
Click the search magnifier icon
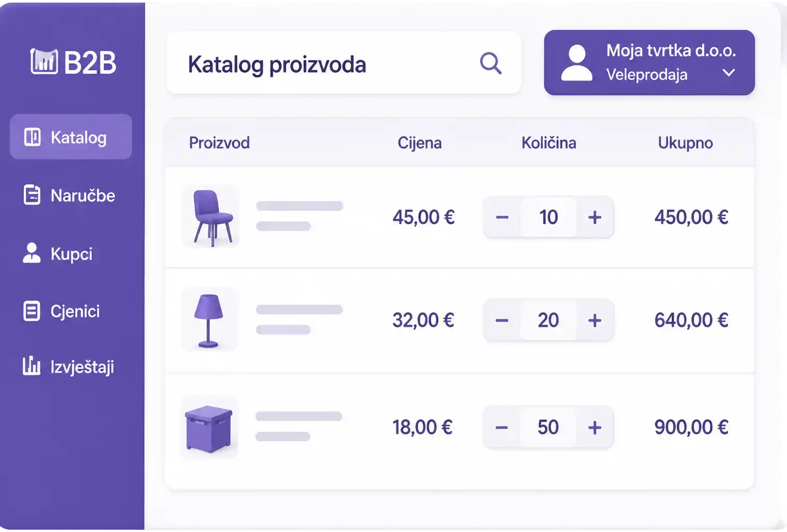tap(491, 63)
